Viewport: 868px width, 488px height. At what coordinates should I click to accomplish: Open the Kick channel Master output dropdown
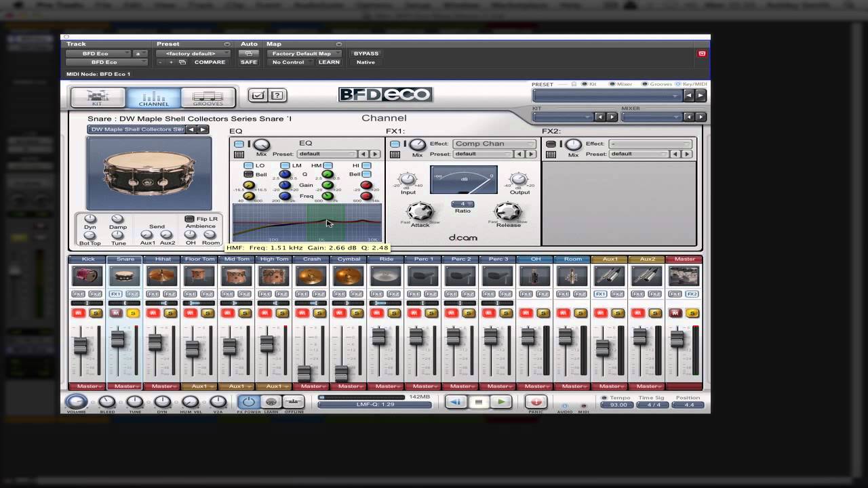click(x=87, y=386)
